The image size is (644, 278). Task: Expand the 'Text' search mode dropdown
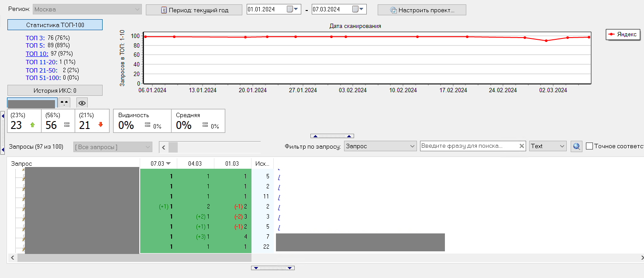click(548, 146)
